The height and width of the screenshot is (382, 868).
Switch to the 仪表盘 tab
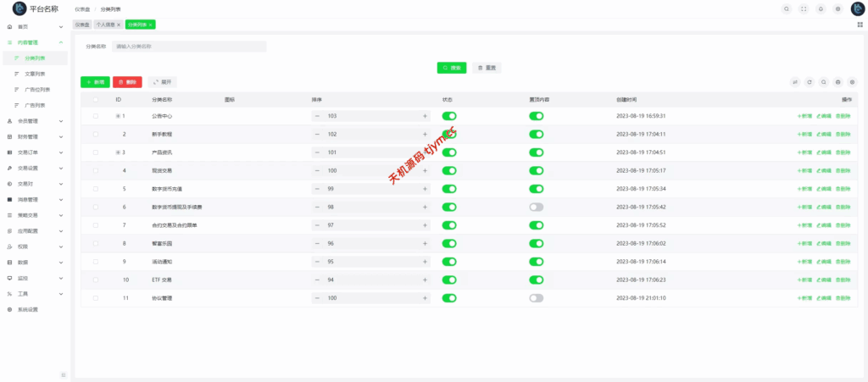(82, 25)
